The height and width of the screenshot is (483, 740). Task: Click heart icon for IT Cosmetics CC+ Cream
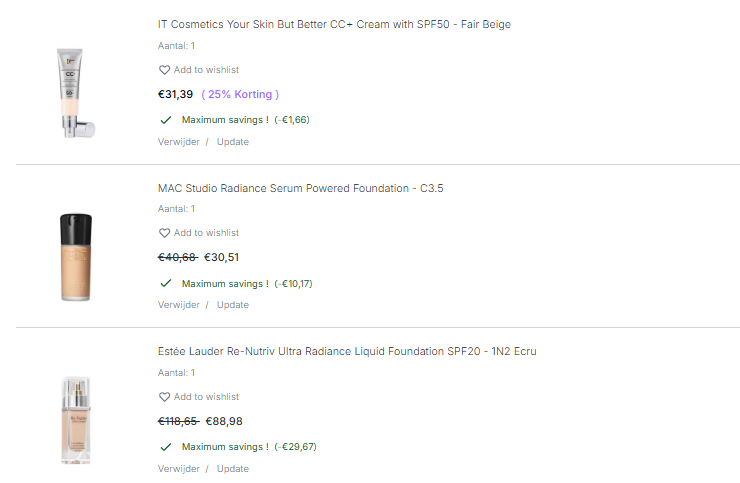click(x=165, y=70)
